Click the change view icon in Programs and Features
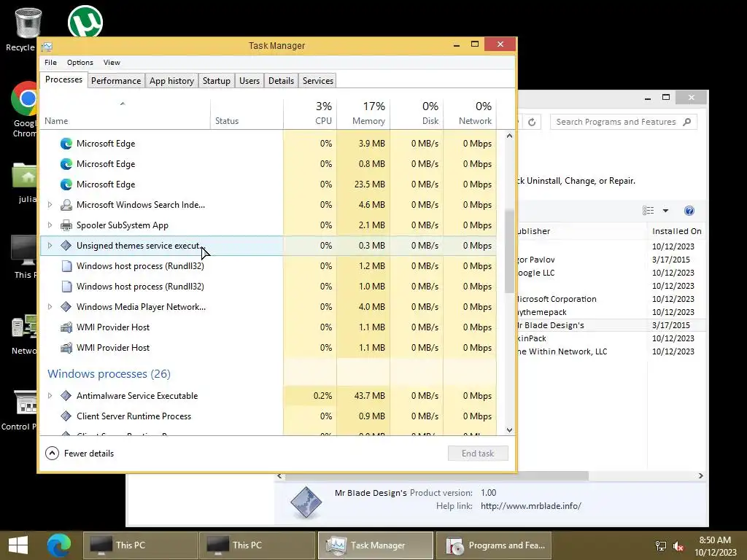The image size is (747, 560). (x=648, y=211)
